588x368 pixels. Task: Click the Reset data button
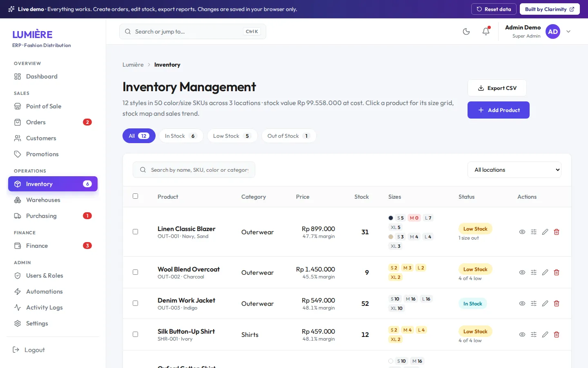(x=494, y=9)
